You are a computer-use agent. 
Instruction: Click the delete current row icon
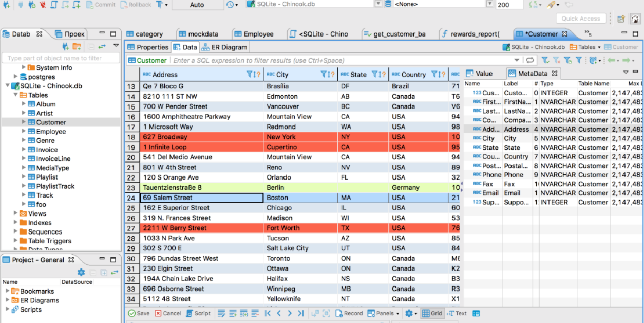[x=255, y=313]
